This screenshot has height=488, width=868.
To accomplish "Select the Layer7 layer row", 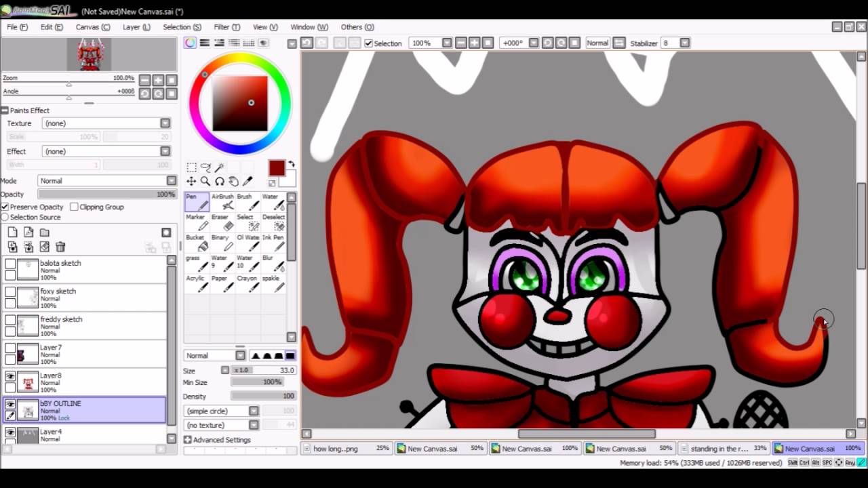I will pyautogui.click(x=85, y=354).
